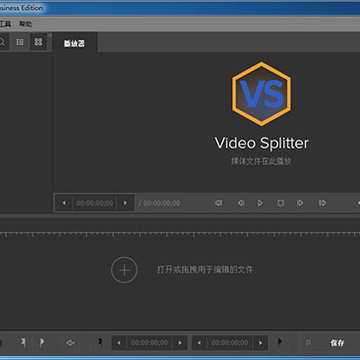Decrease player current time with left arrow
Screen dimensions: 360x360
point(64,203)
